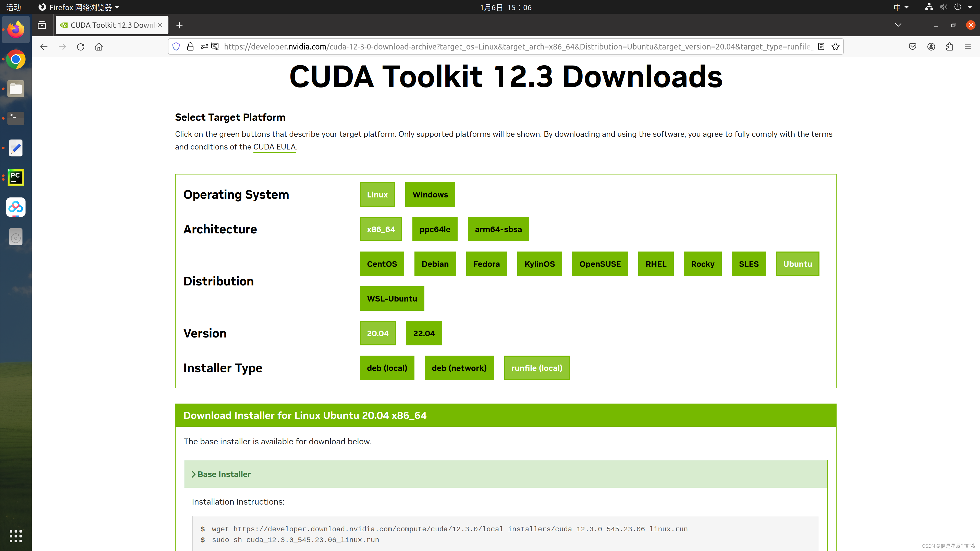Open the disc drive dock icon
This screenshot has height=551, width=980.
click(16, 237)
